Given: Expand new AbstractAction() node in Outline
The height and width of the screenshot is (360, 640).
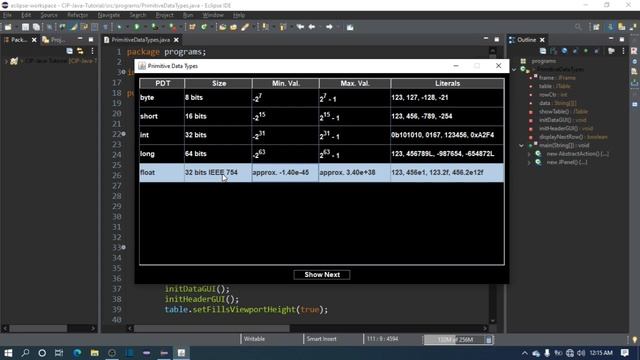Looking at the screenshot, I should point(529,154).
